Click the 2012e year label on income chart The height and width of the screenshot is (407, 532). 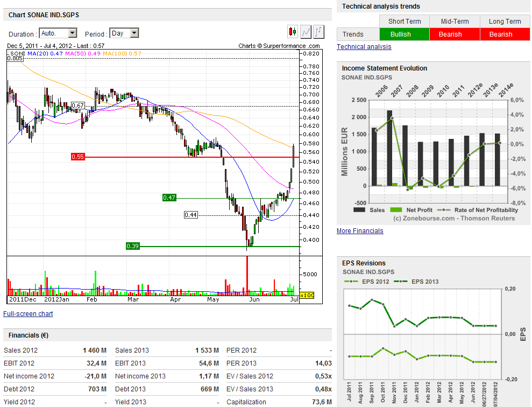pos(475,90)
